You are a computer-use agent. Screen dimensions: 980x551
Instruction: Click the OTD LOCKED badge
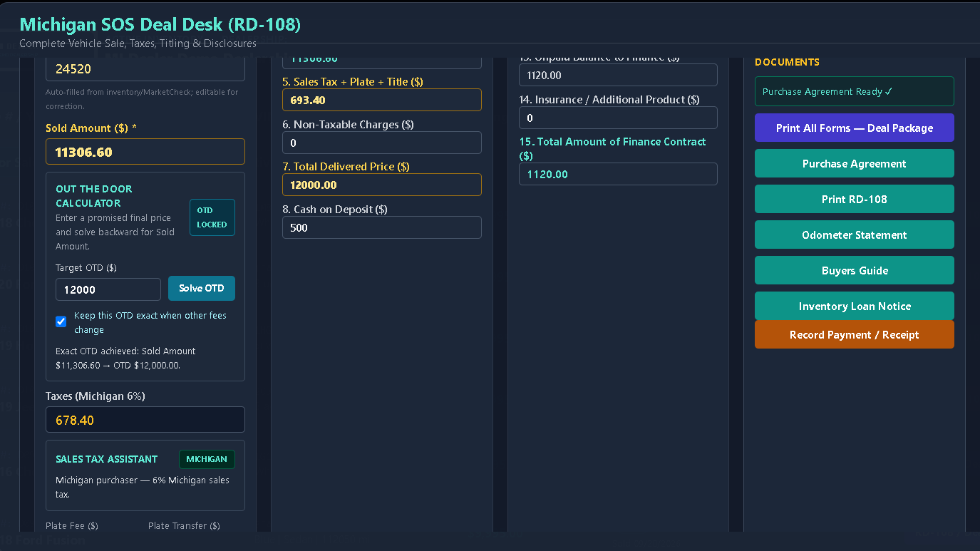click(x=212, y=217)
